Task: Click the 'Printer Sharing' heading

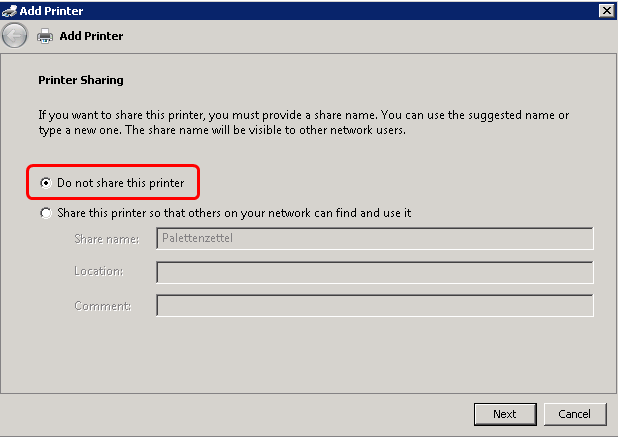Action: 80,79
